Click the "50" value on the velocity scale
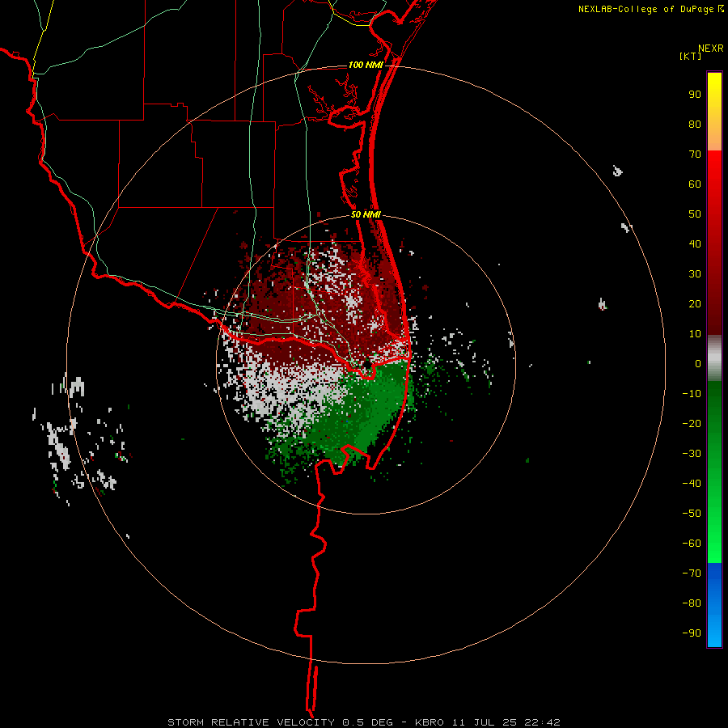Screen dimensions: 728x728 tap(695, 214)
